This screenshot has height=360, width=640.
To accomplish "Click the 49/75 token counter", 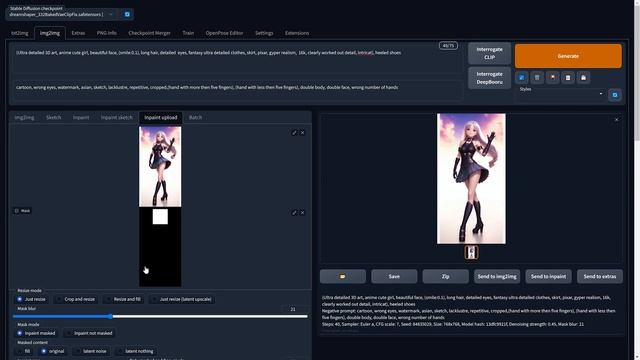I will (448, 46).
